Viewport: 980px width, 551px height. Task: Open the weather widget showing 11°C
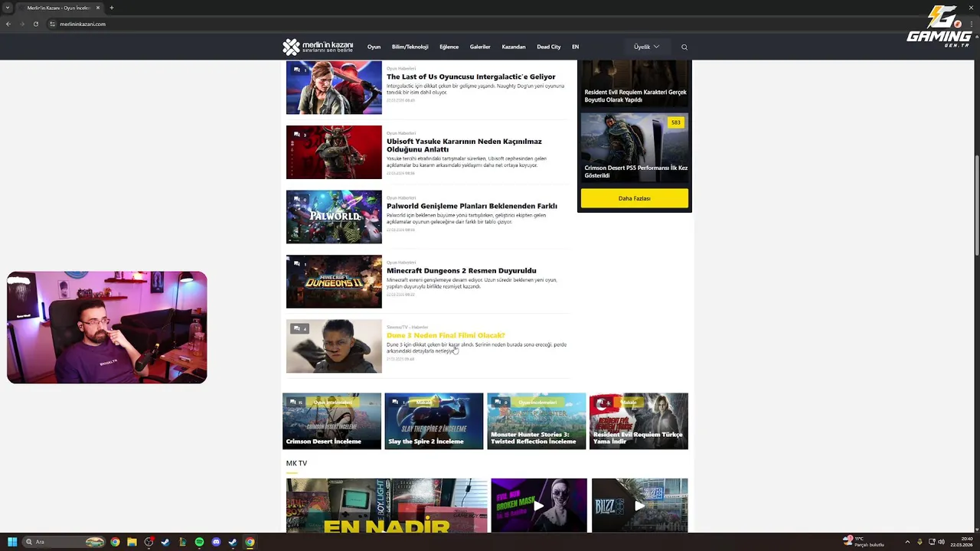pyautogui.click(x=864, y=542)
